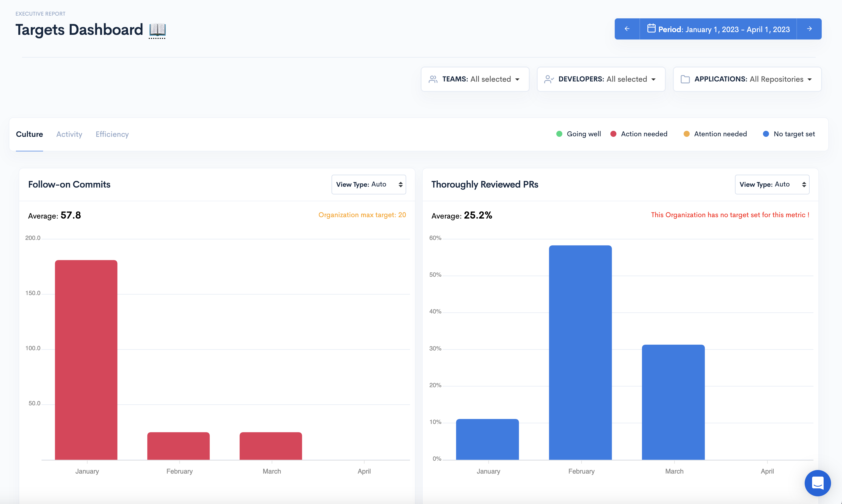
Task: Click the teams people icon
Action: 433,79
